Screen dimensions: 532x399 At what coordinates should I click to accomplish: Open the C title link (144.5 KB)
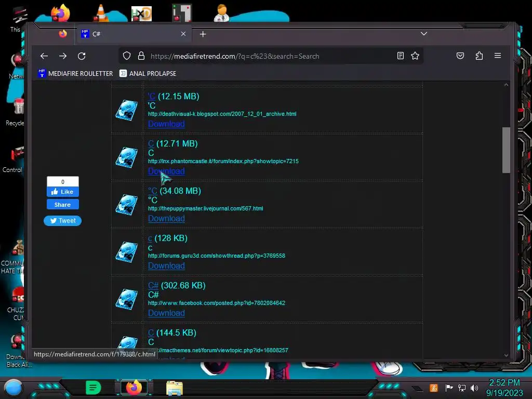tap(151, 333)
